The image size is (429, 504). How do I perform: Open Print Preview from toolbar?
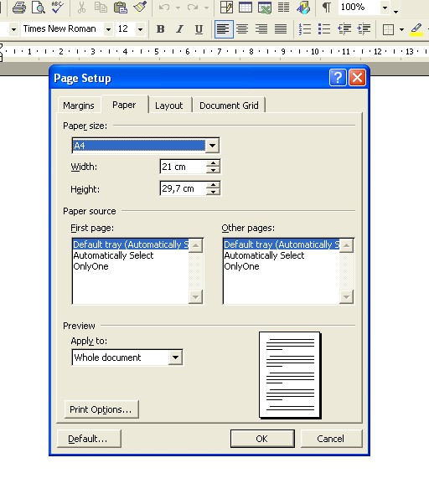[x=39, y=7]
